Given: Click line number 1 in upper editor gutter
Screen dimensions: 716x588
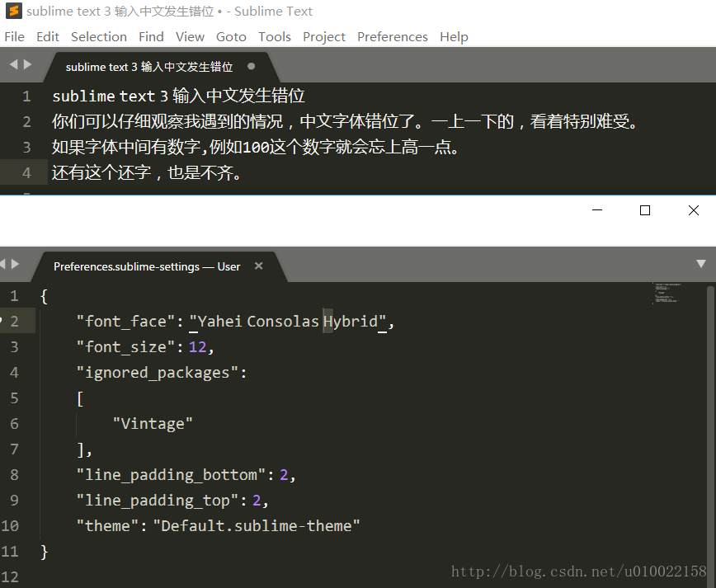Looking at the screenshot, I should coord(26,96).
